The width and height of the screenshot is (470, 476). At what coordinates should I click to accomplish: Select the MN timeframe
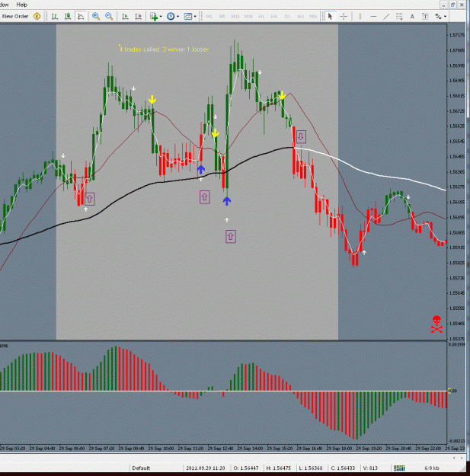click(x=313, y=17)
